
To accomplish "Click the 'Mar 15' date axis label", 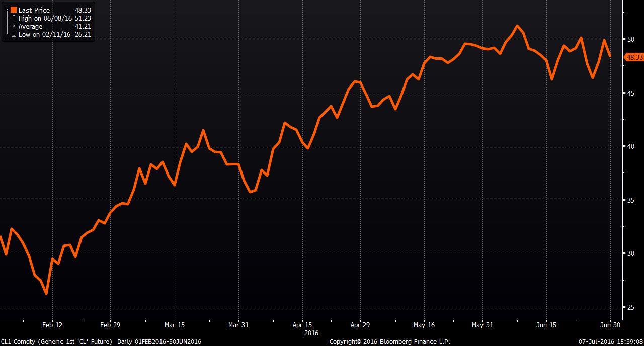I will (x=174, y=325).
